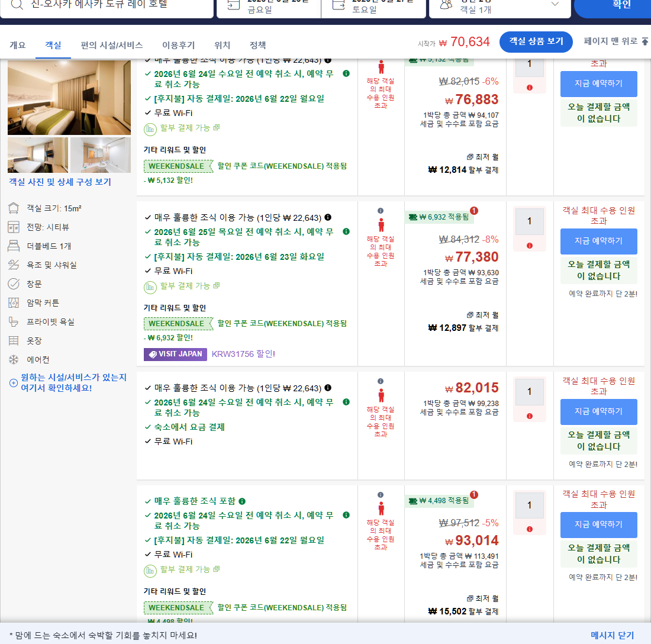Click the plus icon beside 원하는 시설/서비스
The height and width of the screenshot is (644, 651).
click(x=14, y=383)
